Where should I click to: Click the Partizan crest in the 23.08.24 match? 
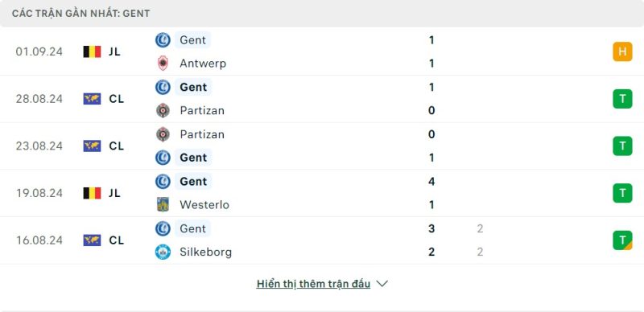pos(163,134)
